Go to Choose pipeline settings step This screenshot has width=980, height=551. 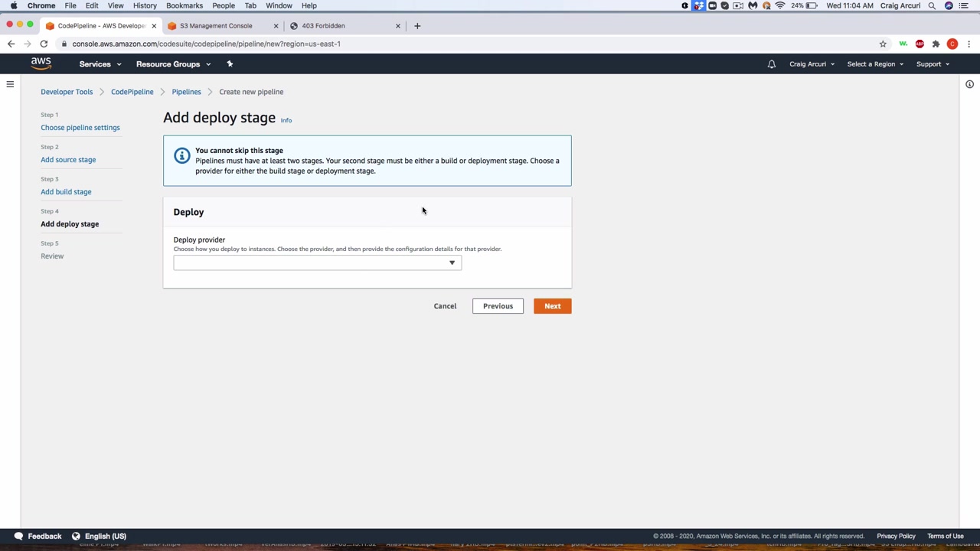click(80, 128)
